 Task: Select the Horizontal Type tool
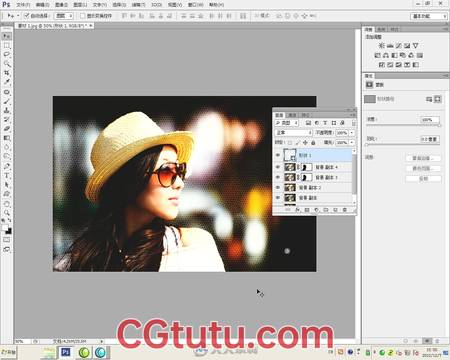click(7, 175)
